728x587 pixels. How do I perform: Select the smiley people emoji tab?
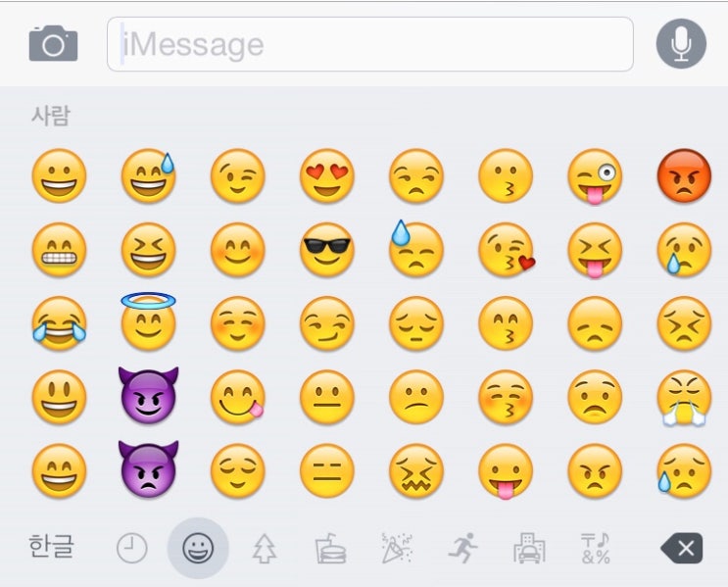198,548
